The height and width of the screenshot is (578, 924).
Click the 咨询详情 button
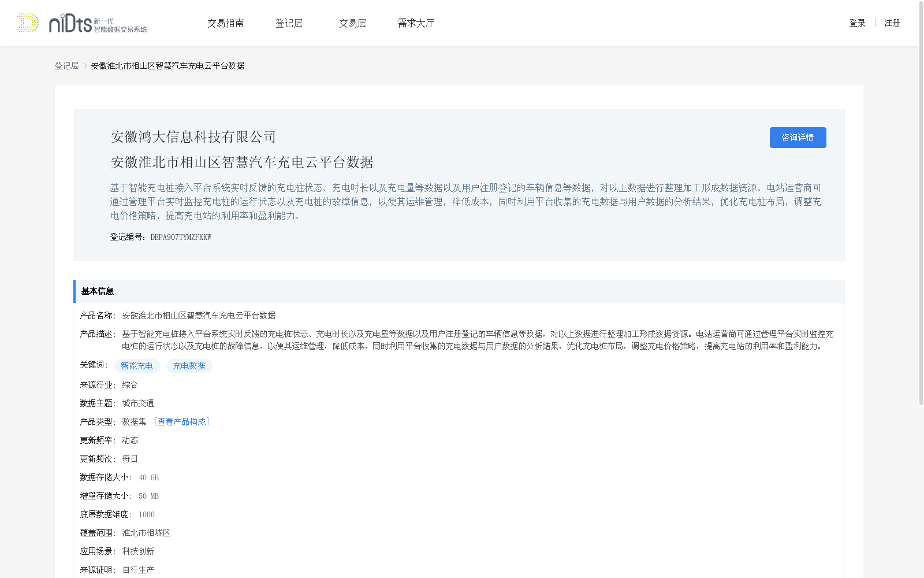coord(798,138)
